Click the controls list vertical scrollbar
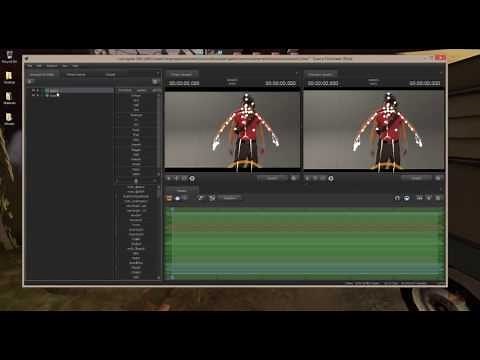480x360 pixels. [159, 232]
